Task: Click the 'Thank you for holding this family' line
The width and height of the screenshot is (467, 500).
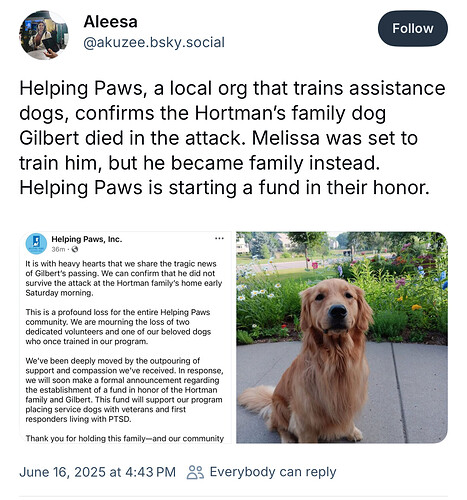Action: click(124, 438)
